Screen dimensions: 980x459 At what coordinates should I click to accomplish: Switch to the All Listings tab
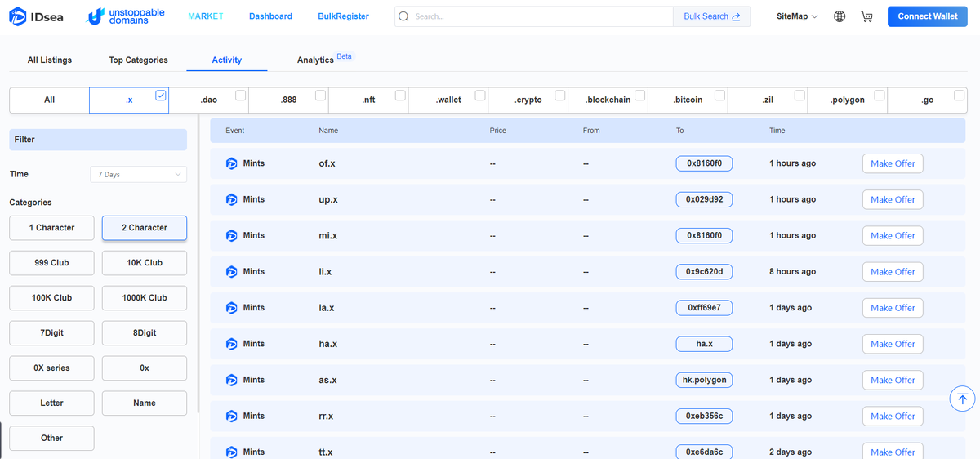pyautogui.click(x=50, y=60)
